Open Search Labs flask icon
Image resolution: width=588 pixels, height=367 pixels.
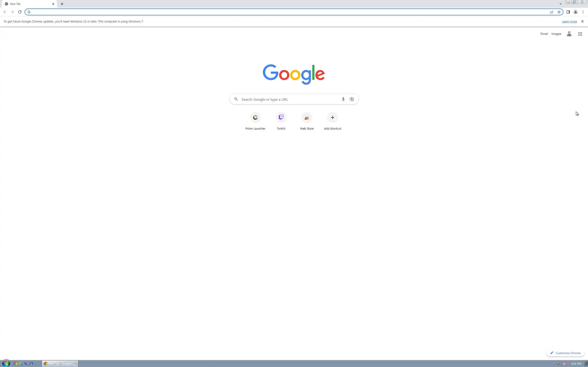[569, 34]
